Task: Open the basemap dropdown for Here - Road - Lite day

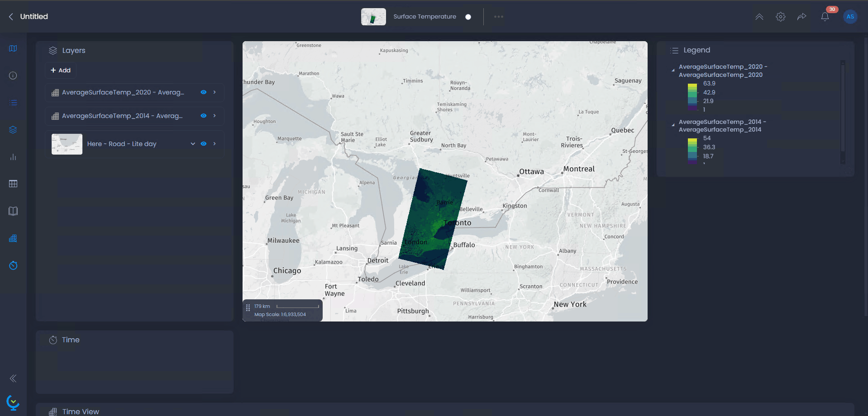Action: pyautogui.click(x=193, y=144)
